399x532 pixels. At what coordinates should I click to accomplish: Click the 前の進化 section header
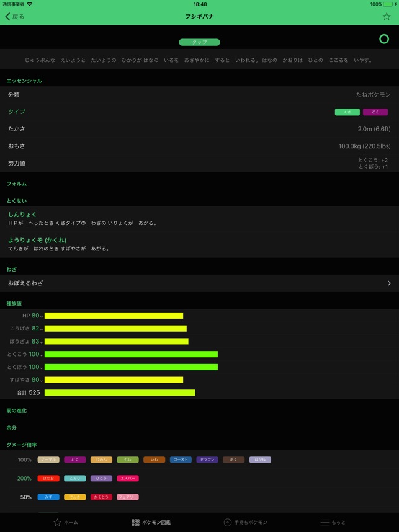click(17, 410)
